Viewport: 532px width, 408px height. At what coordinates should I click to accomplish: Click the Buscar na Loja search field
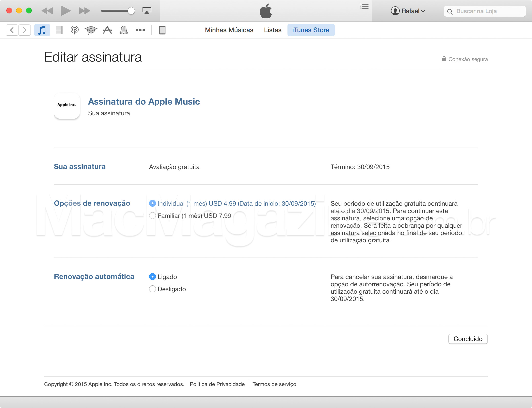(x=485, y=11)
